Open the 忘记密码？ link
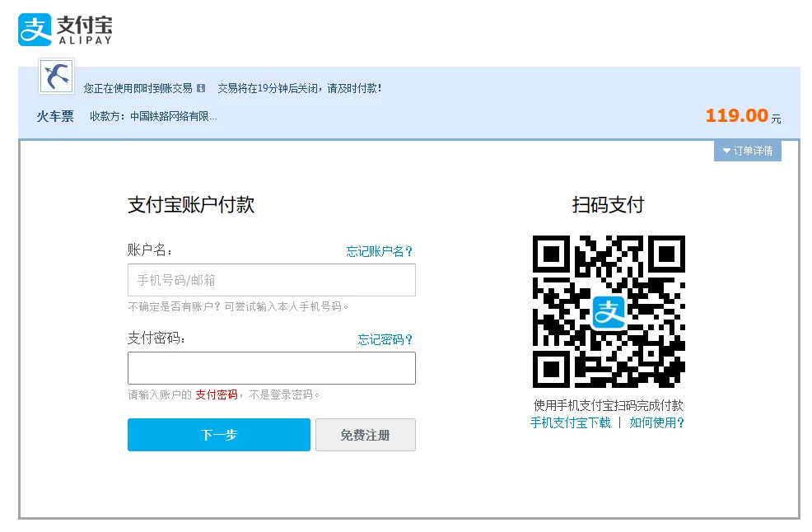 pos(385,339)
